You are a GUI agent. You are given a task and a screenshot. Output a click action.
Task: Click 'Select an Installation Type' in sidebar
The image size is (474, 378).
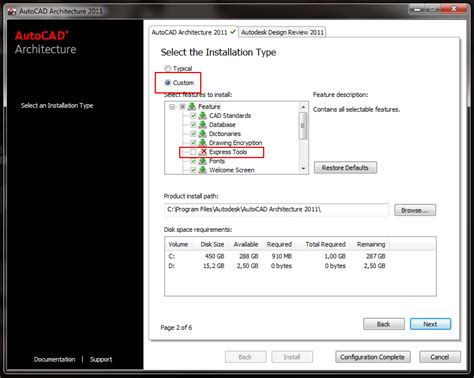pos(57,106)
